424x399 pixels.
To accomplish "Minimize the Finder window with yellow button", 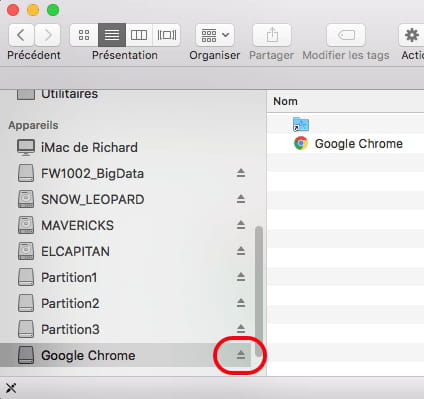I will (x=33, y=10).
